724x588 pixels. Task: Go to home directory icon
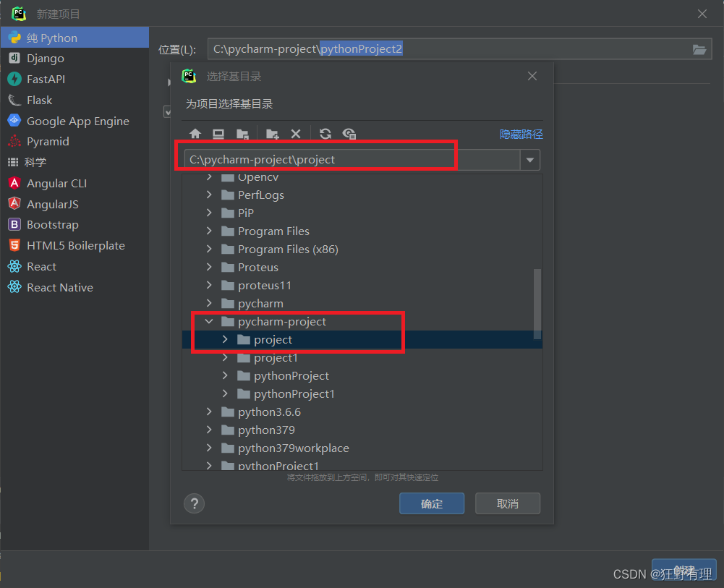(x=195, y=134)
